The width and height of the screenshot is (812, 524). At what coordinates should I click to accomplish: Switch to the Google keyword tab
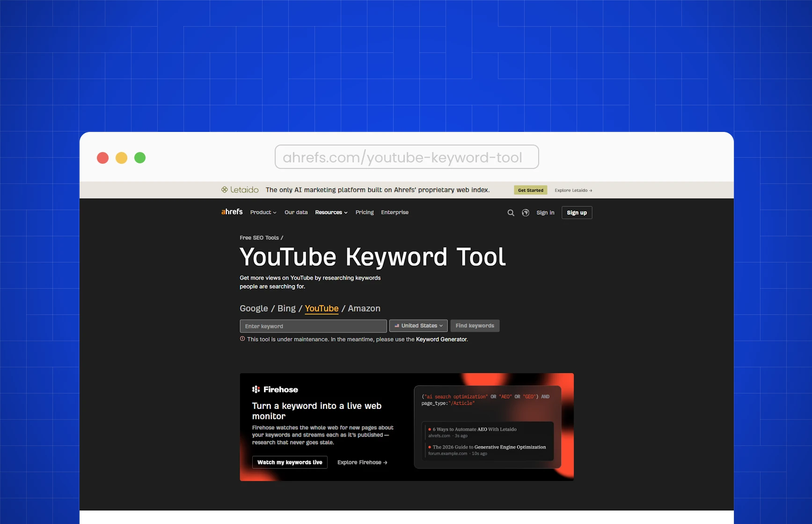[254, 308]
